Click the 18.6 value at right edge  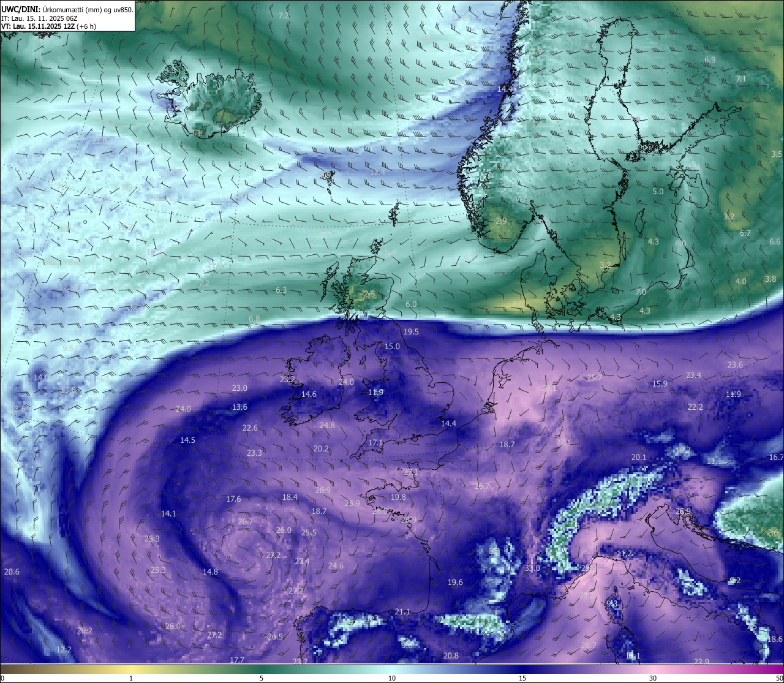pyautogui.click(x=775, y=639)
